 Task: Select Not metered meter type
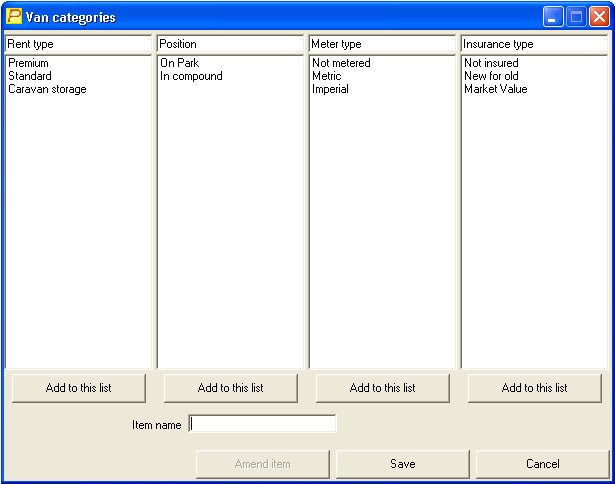[x=341, y=63]
